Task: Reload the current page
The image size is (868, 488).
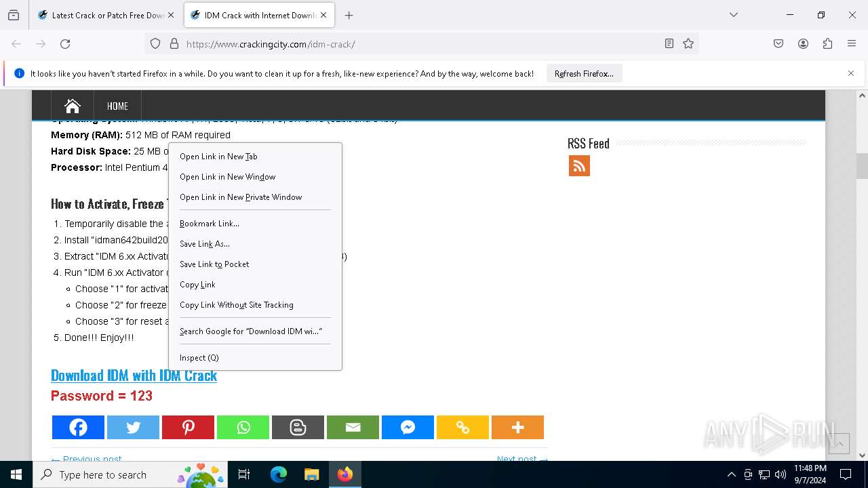Action: 65,43
